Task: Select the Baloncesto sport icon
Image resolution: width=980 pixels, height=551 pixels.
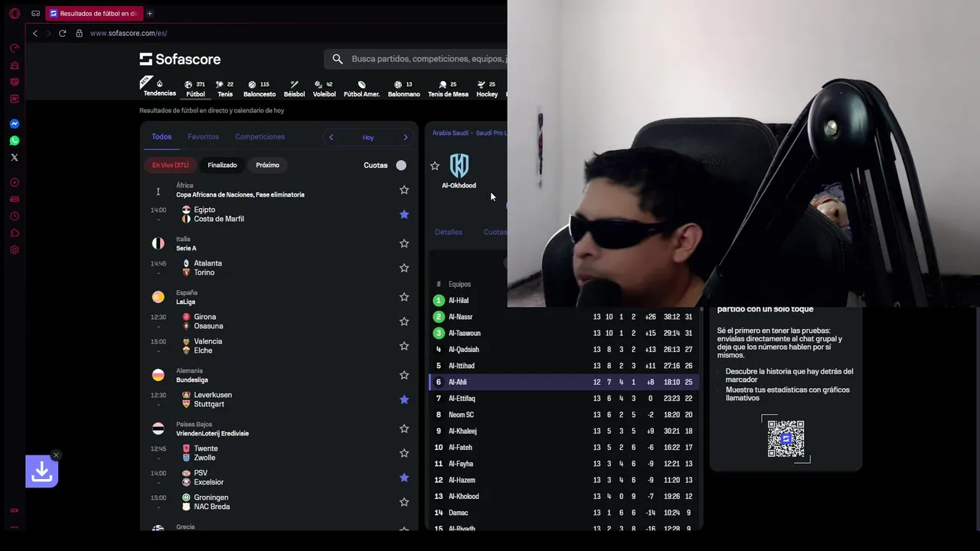Action: (260, 89)
